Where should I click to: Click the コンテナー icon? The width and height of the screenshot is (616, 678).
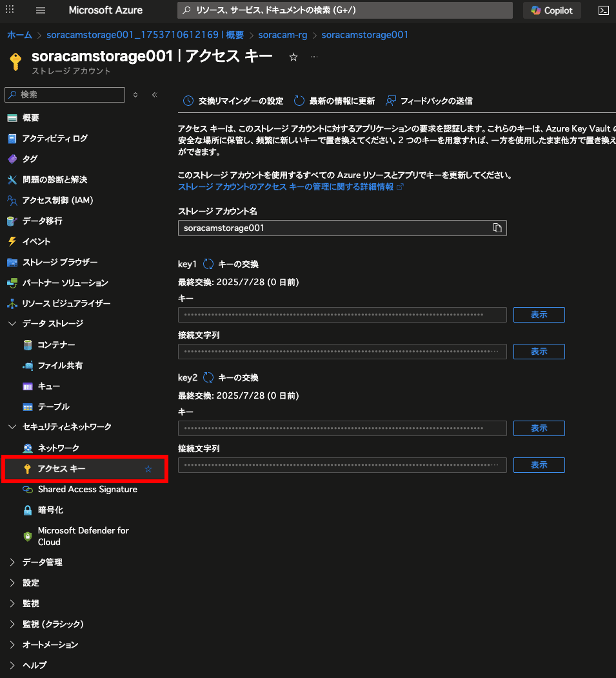click(28, 344)
